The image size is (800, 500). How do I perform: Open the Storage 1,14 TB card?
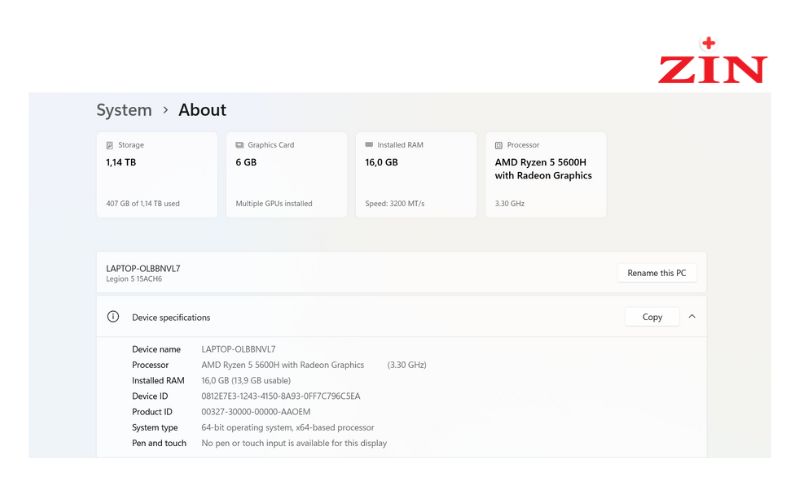(x=157, y=175)
